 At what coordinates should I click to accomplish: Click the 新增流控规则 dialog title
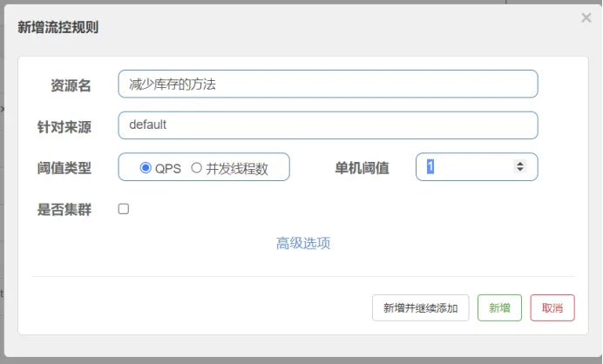click(58, 27)
